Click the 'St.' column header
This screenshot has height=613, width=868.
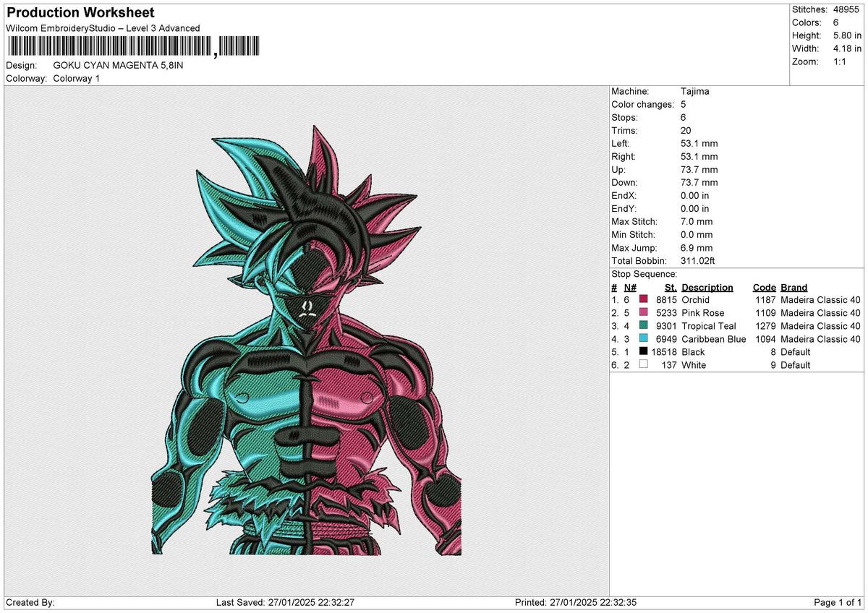point(671,287)
